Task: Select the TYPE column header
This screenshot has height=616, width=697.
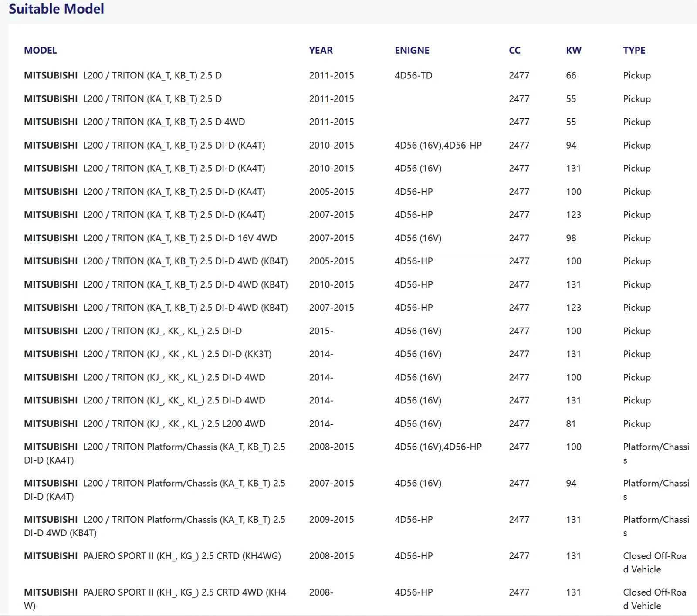Action: tap(634, 50)
